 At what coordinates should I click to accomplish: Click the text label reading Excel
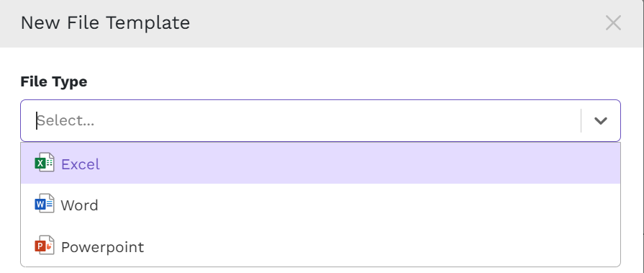(x=81, y=164)
